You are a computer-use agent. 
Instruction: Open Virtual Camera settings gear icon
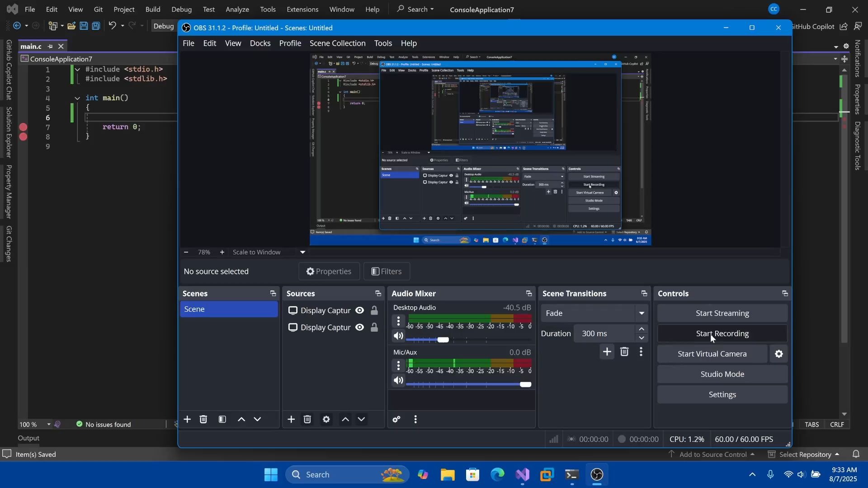pyautogui.click(x=779, y=354)
